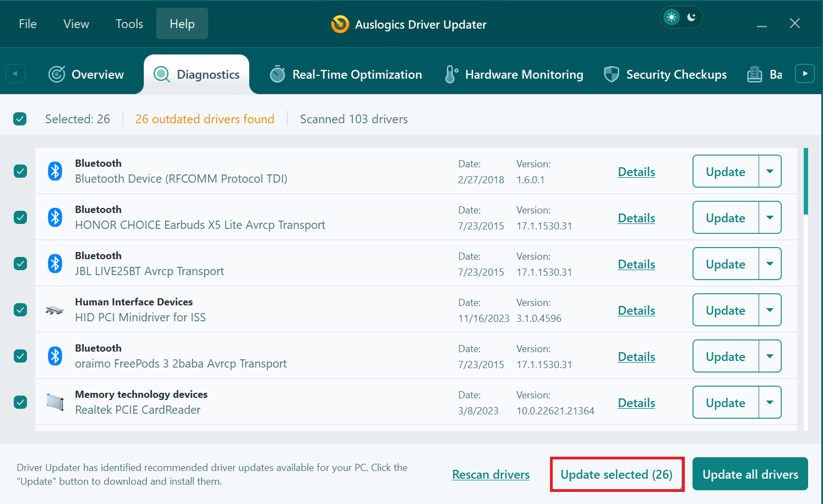Image resolution: width=823 pixels, height=504 pixels.
Task: Expand Update dropdown for JBL LIVE25BT
Action: pos(770,264)
